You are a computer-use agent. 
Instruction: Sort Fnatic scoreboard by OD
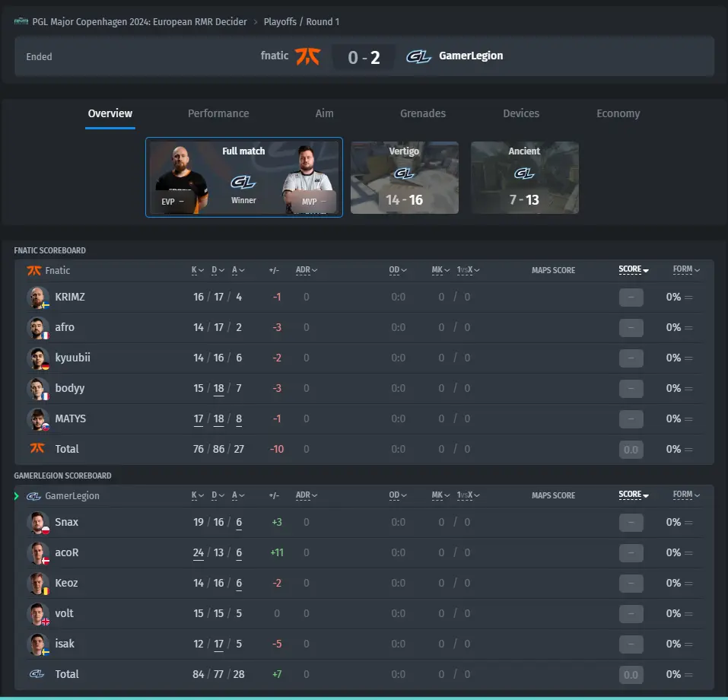tap(397, 270)
